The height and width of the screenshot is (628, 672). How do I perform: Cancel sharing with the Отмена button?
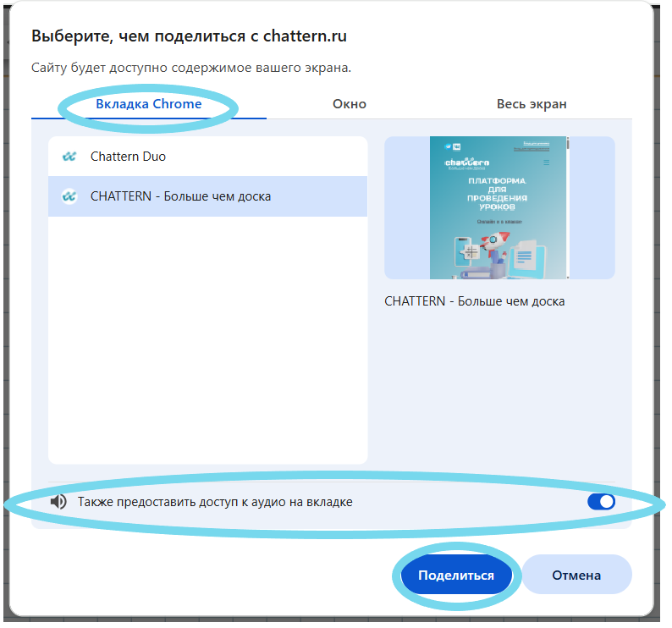tap(576, 576)
